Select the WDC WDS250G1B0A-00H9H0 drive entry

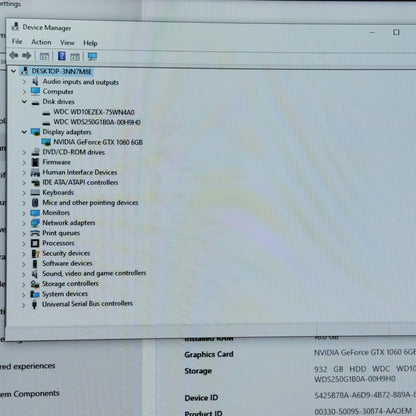(97, 122)
